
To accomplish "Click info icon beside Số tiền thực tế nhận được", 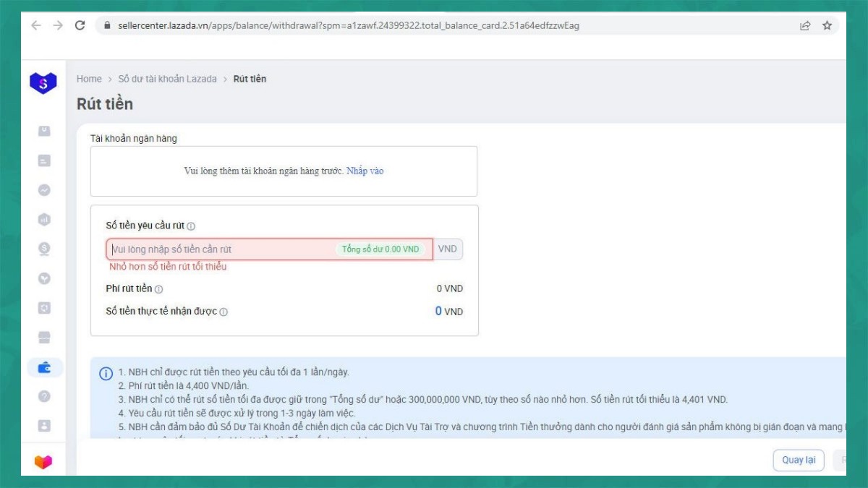I will pyautogui.click(x=224, y=312).
